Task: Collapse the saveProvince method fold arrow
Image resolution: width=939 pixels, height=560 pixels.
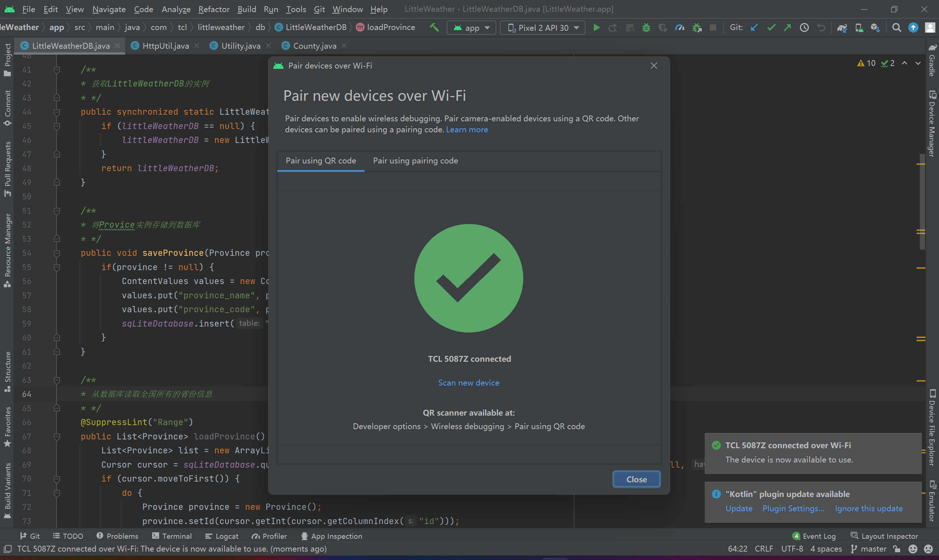Action: [57, 253]
